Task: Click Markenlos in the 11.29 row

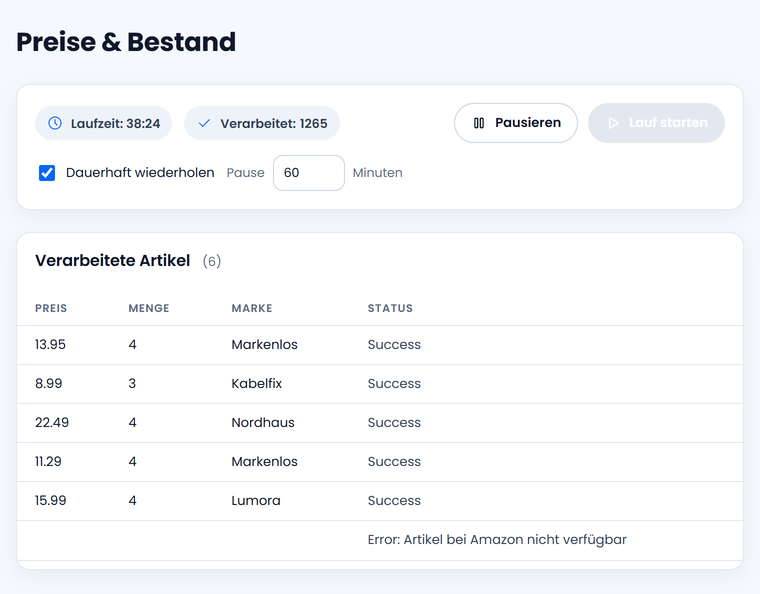Action: point(265,462)
